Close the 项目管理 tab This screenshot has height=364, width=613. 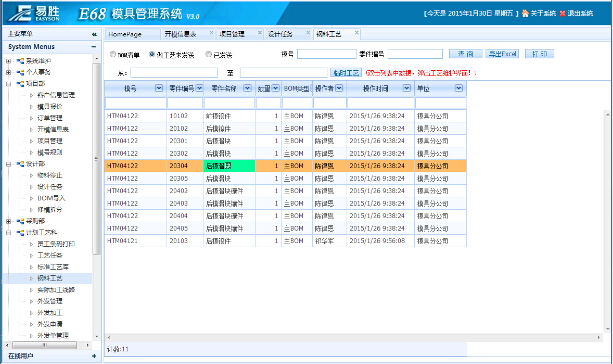pos(260,33)
